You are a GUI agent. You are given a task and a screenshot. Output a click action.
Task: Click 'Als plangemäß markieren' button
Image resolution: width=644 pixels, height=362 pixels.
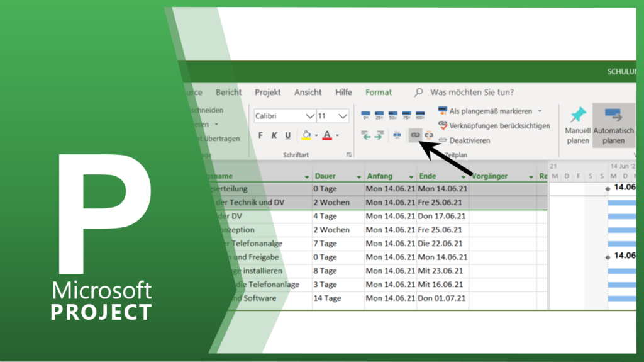point(485,111)
